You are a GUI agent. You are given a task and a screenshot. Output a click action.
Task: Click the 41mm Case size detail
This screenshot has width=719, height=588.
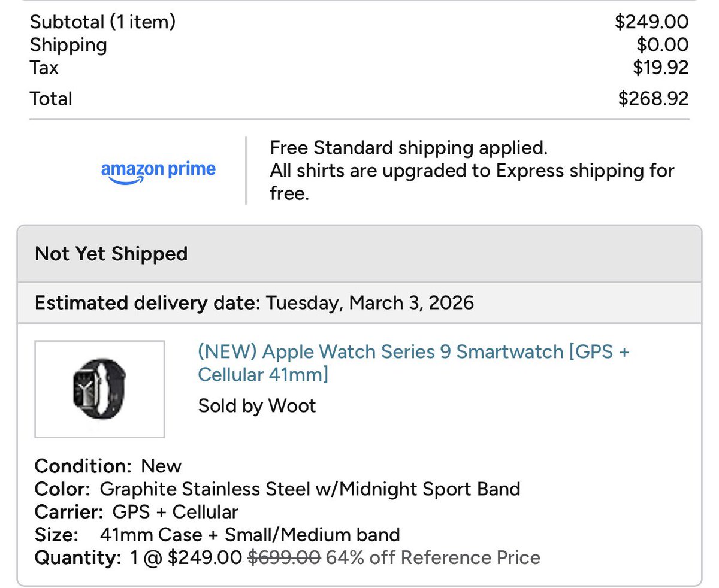(x=250, y=535)
